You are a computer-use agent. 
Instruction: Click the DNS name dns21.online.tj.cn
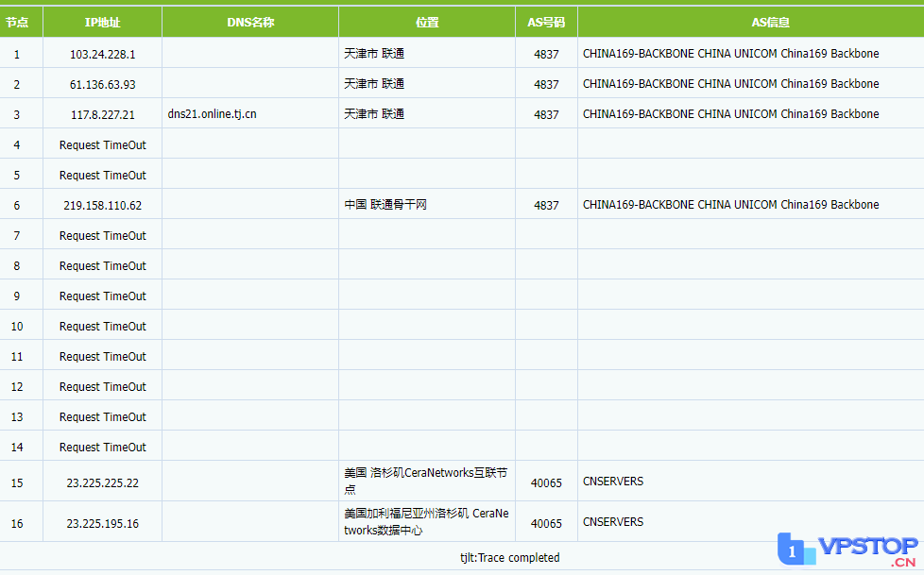tap(213, 113)
